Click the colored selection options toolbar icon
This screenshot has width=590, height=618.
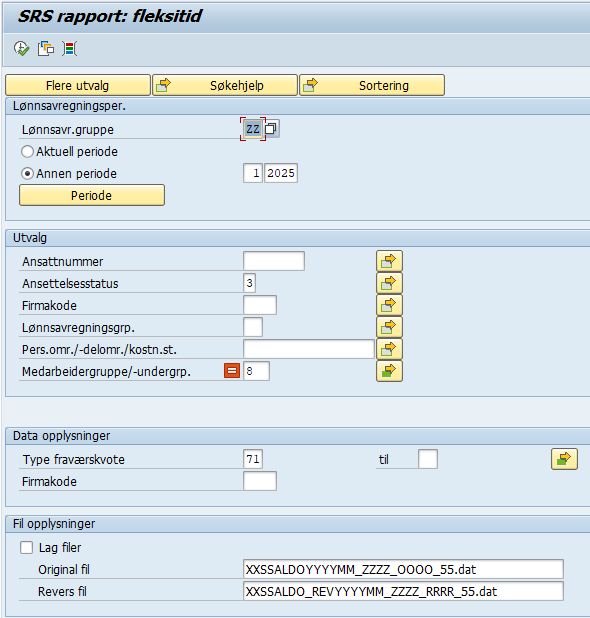coord(69,49)
